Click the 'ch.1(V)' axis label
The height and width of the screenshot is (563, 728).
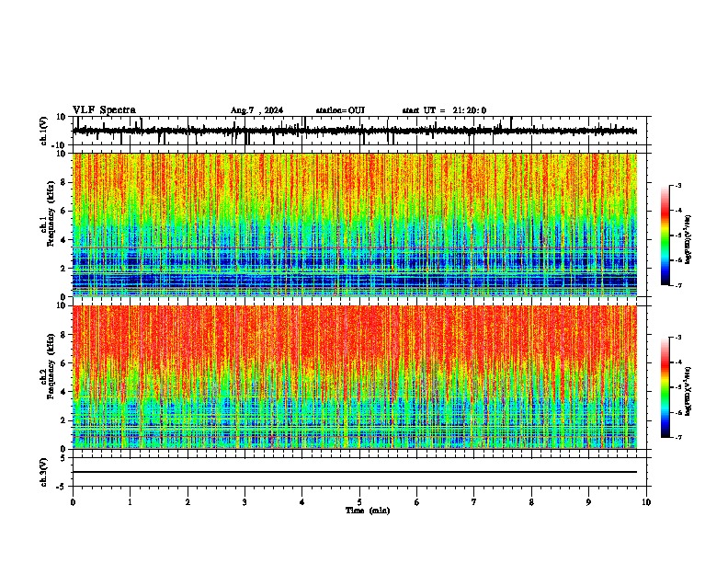[44, 131]
